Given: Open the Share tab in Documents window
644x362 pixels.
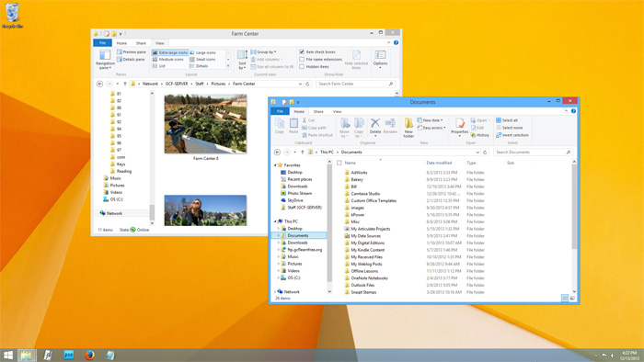Looking at the screenshot, I should point(318,111).
